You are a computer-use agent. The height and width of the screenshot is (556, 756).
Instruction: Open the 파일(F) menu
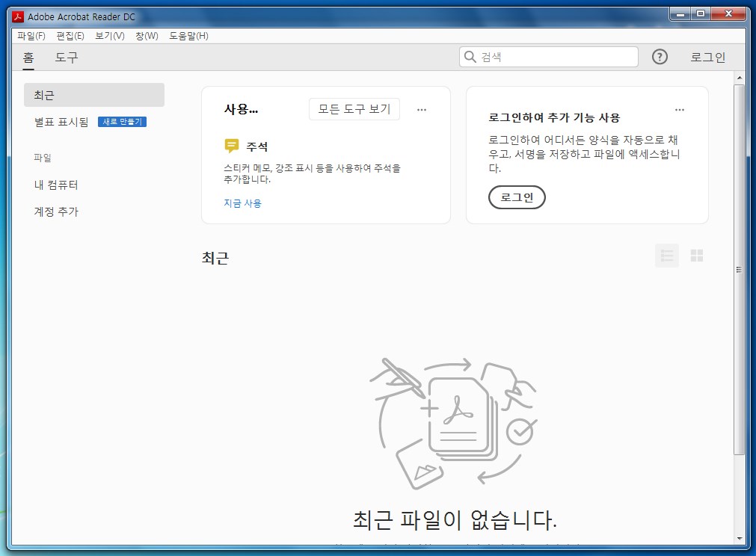tap(31, 36)
